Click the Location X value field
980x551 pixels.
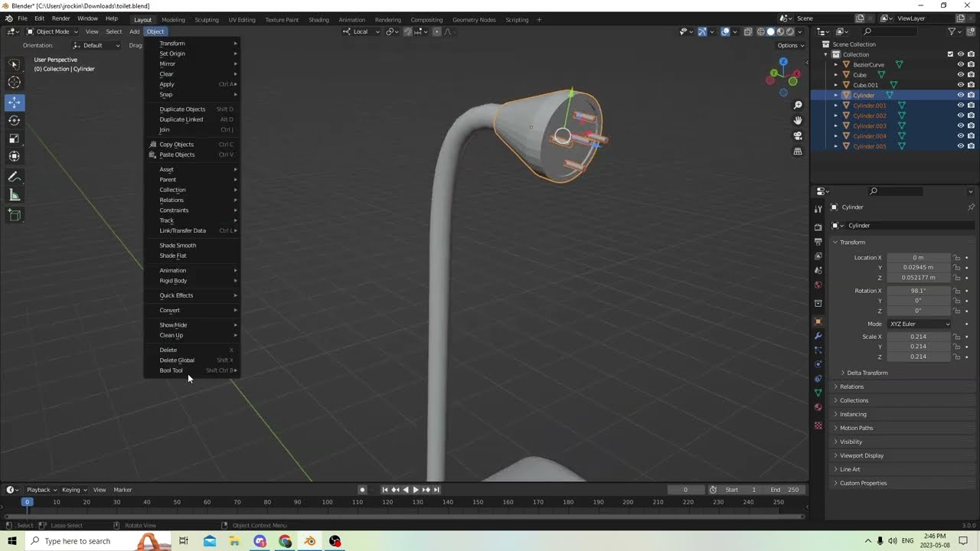919,258
